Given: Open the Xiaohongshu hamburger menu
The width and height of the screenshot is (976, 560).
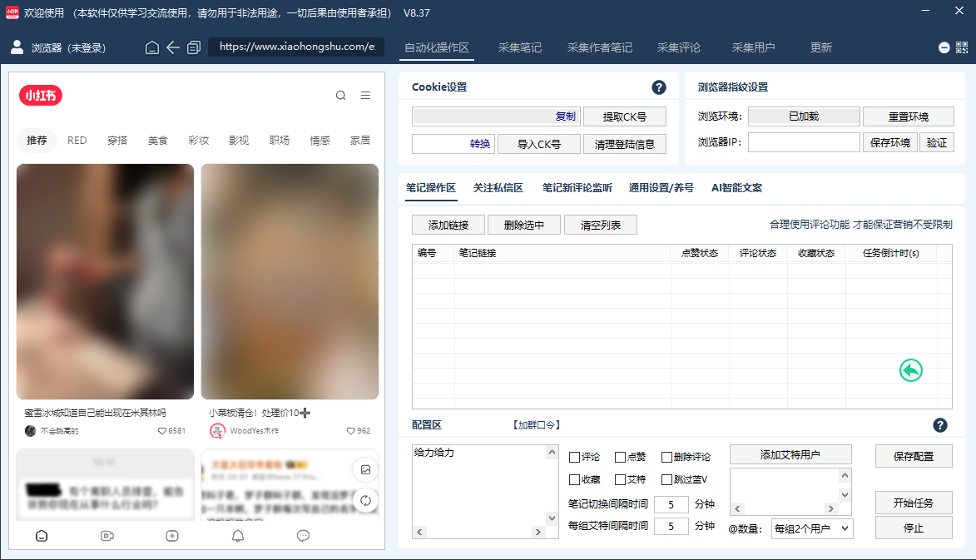Looking at the screenshot, I should pos(365,95).
